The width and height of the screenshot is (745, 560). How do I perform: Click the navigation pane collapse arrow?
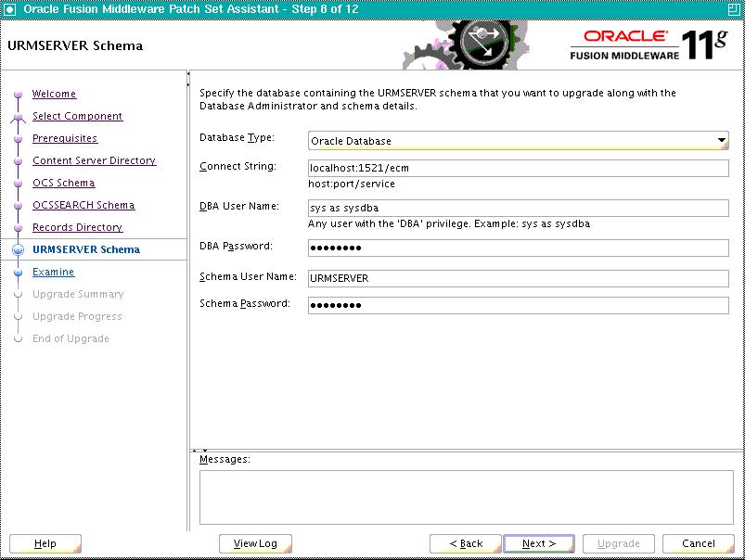188,80
